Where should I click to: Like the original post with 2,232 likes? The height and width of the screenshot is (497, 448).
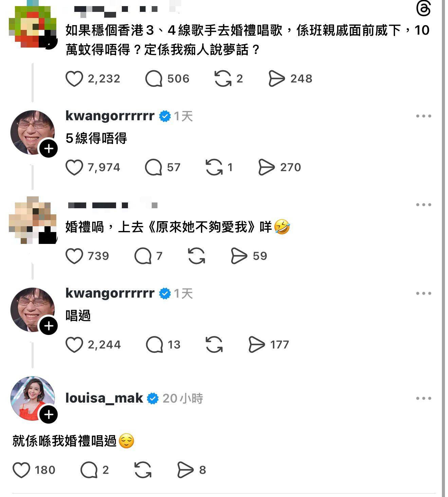[74, 79]
